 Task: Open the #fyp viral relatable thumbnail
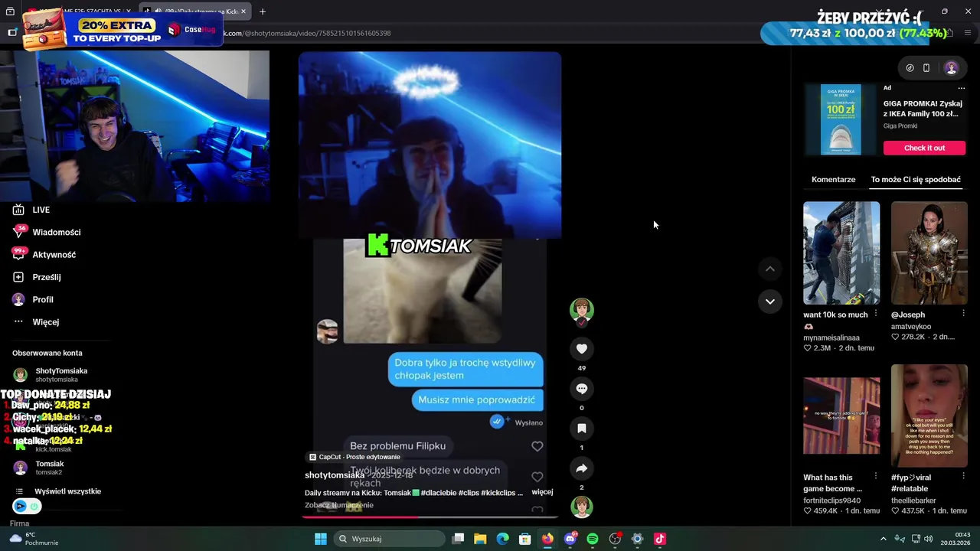929,416
